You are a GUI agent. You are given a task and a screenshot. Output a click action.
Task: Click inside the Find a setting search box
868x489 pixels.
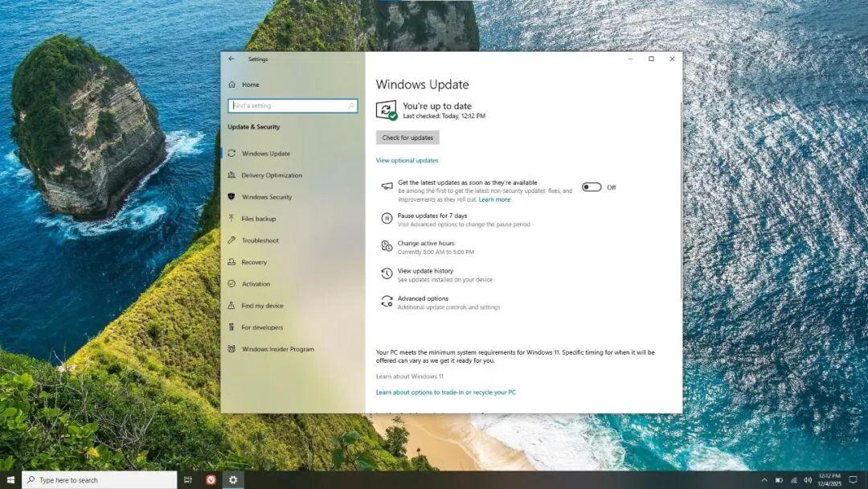(x=292, y=105)
